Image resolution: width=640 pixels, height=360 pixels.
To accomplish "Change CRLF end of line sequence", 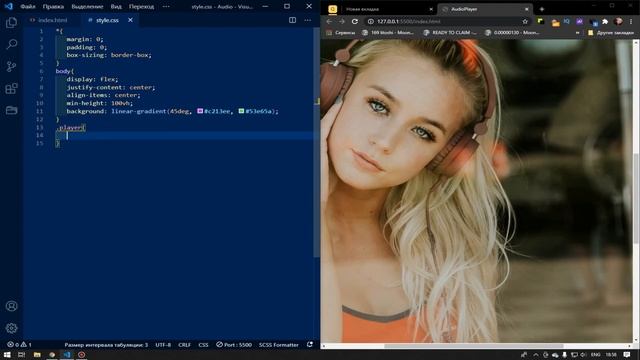I will click(184, 345).
